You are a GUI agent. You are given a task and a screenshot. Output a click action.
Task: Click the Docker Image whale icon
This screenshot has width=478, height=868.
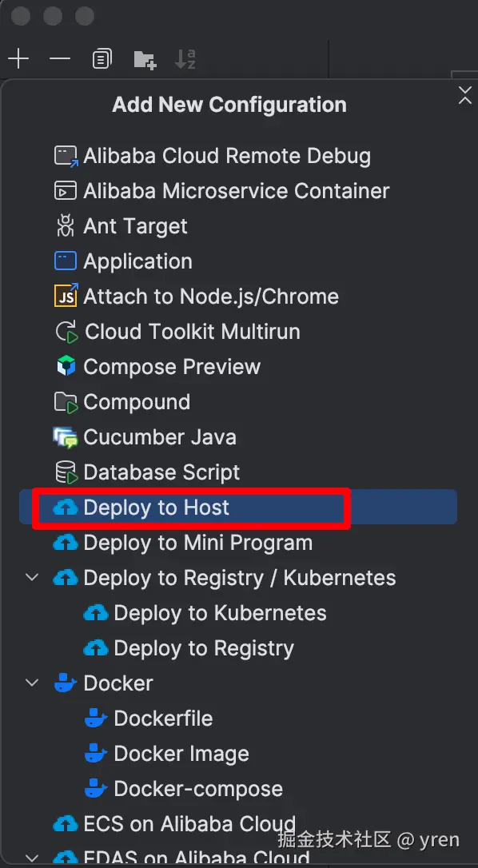[95, 754]
